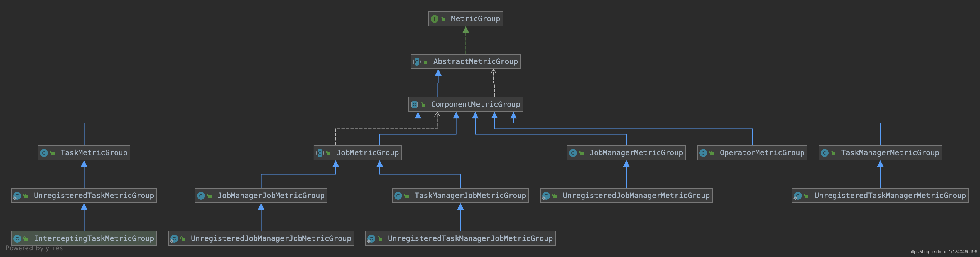
Task: Click the green lock icon on JobMetricGroup node
Action: coord(328,153)
